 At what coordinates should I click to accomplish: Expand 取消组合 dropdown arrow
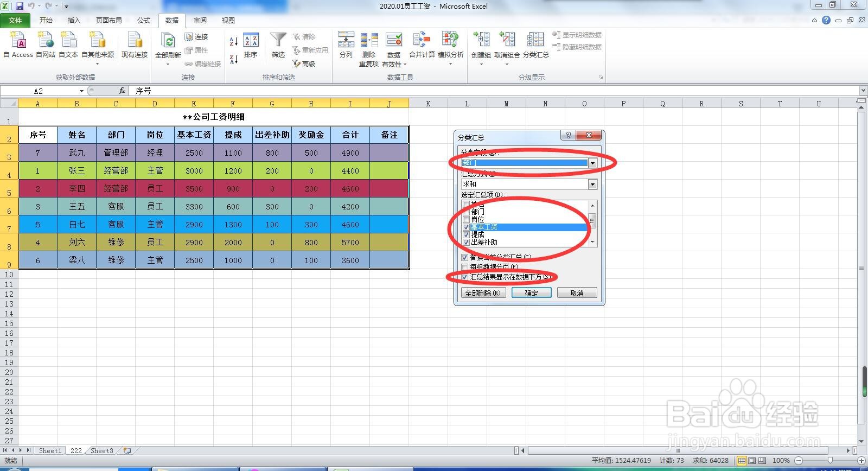(x=507, y=64)
